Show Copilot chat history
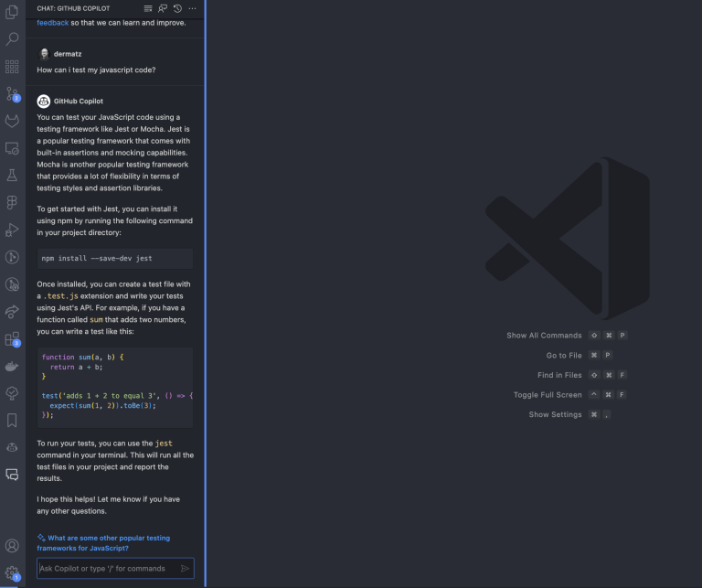The height and width of the screenshot is (588, 702). 176,8
